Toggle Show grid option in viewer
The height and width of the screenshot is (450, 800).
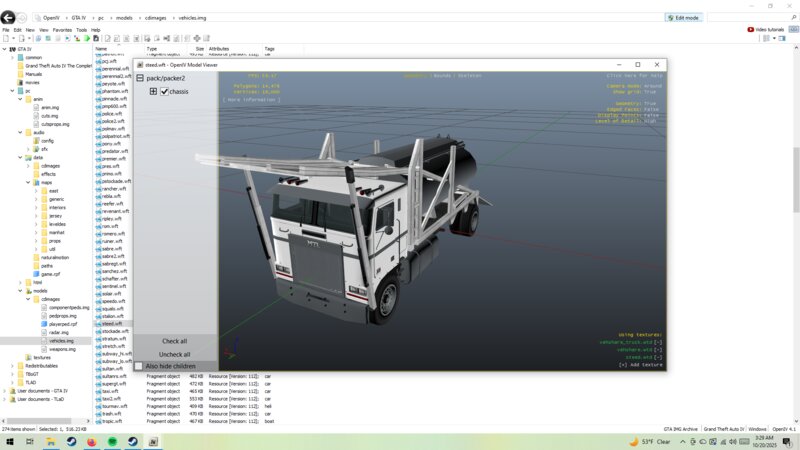coord(630,93)
